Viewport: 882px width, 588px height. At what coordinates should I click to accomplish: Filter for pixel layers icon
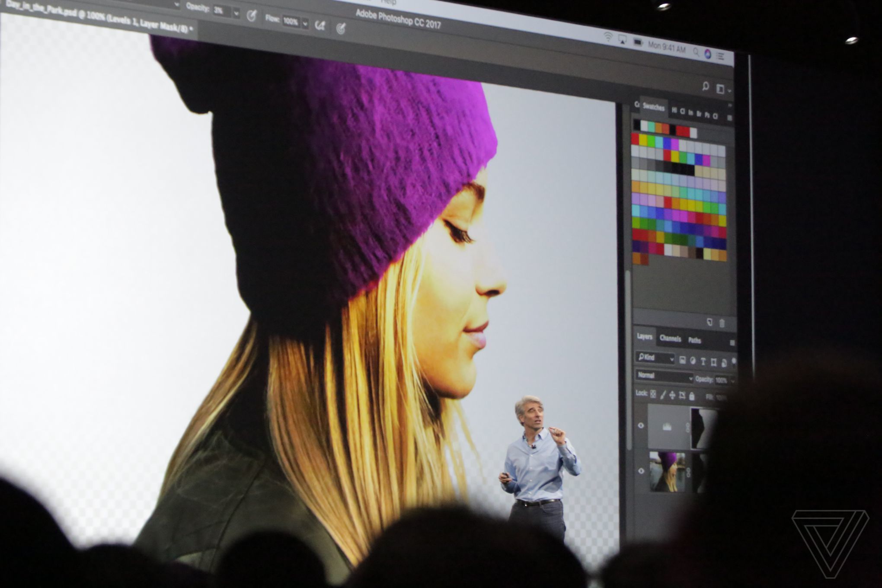pos(683,360)
